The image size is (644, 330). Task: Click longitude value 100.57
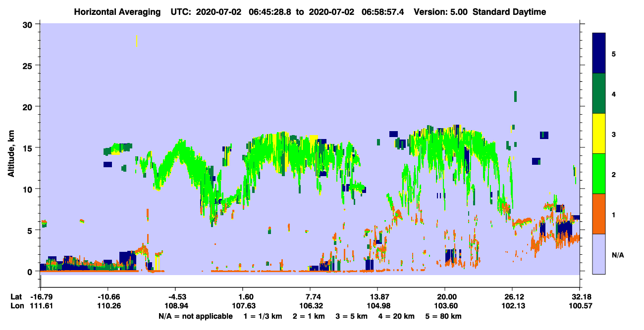pos(580,306)
